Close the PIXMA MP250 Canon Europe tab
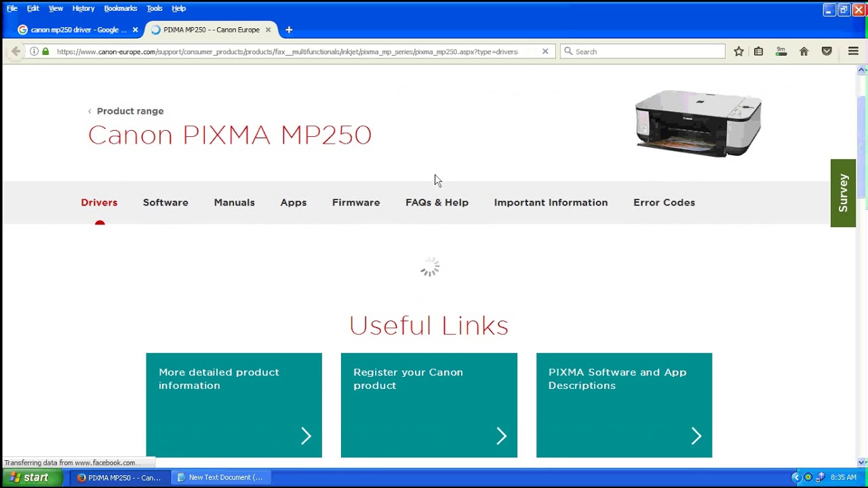Image resolution: width=868 pixels, height=488 pixels. pos(268,30)
